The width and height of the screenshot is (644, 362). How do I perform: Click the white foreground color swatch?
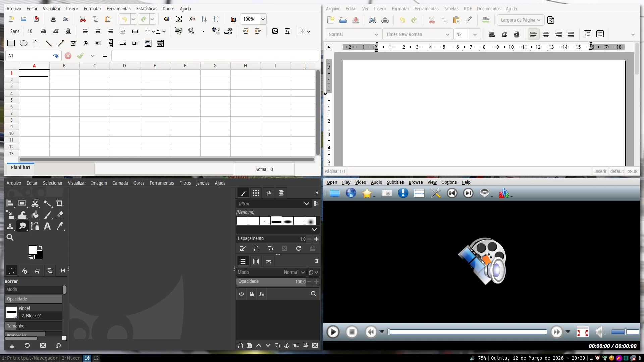click(x=32, y=250)
